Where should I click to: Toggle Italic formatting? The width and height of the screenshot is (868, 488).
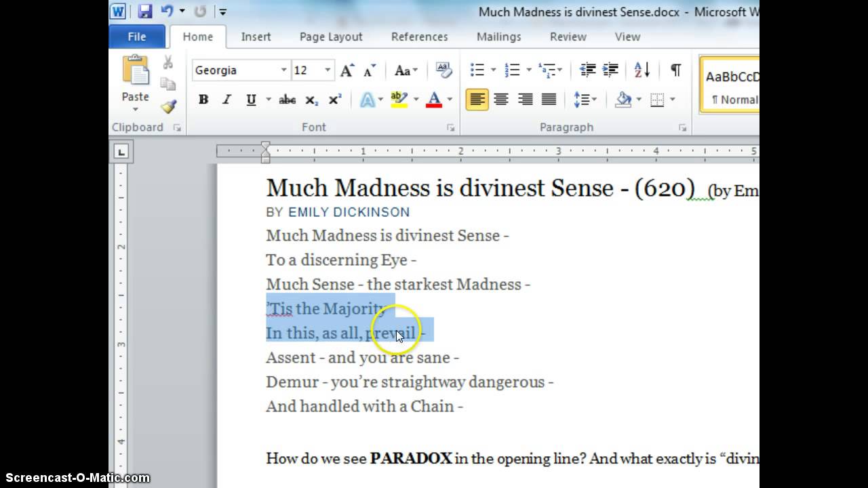(226, 100)
